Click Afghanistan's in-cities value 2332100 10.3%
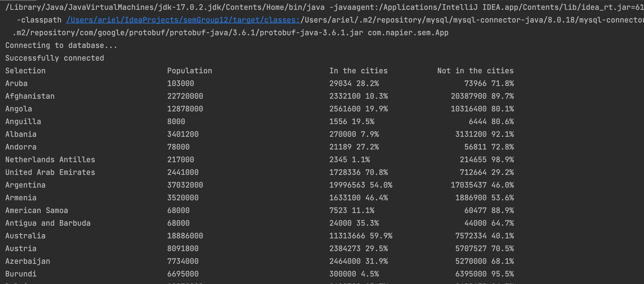The width and height of the screenshot is (644, 284). [359, 96]
